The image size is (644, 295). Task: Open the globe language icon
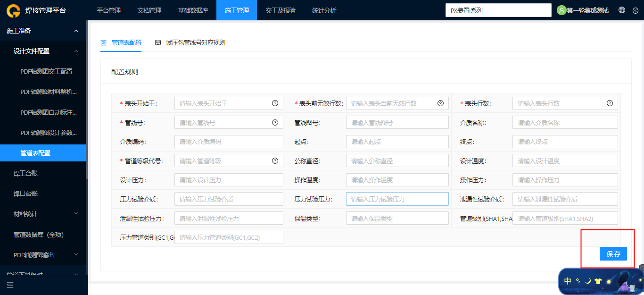[x=622, y=10]
